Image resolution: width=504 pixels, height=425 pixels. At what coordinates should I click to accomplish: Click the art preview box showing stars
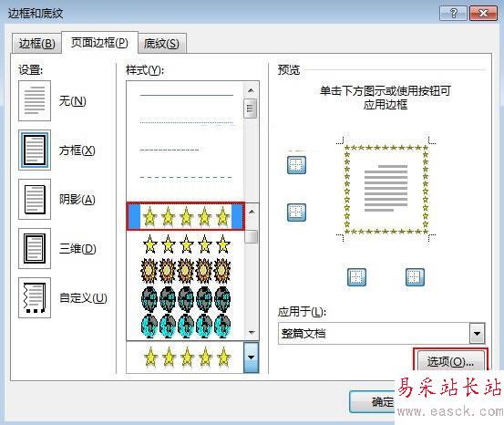pos(185,358)
